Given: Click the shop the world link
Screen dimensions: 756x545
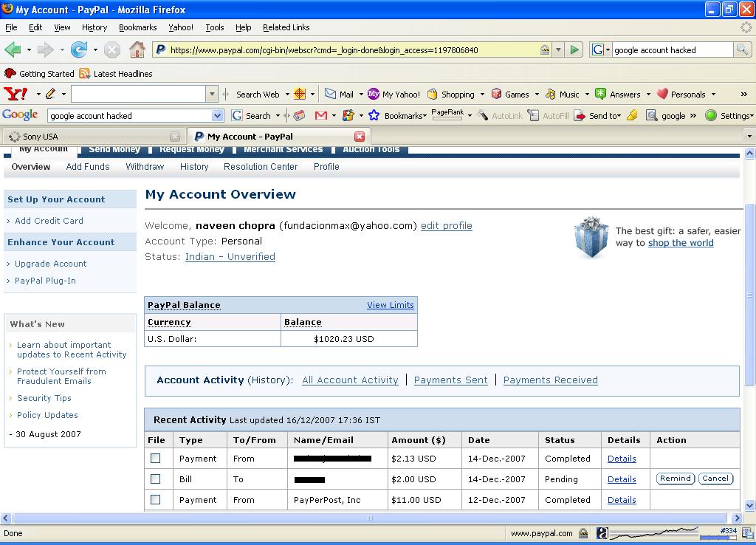Looking at the screenshot, I should point(681,243).
